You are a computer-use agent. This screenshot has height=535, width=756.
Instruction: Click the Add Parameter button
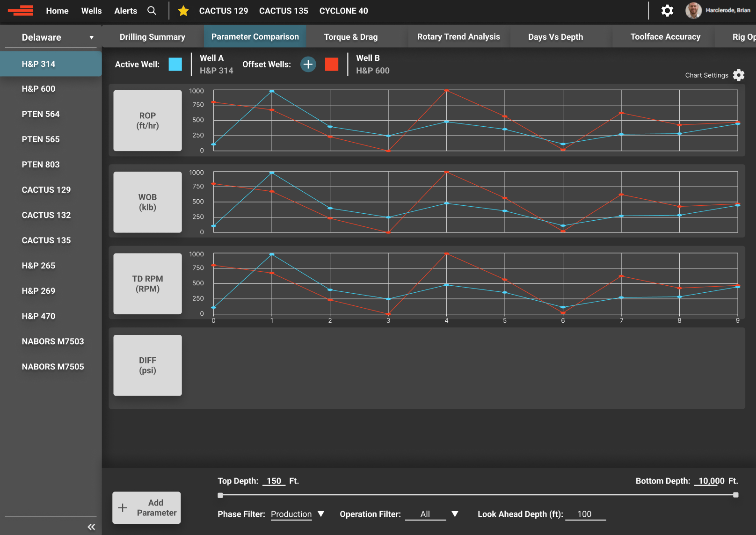pyautogui.click(x=146, y=507)
